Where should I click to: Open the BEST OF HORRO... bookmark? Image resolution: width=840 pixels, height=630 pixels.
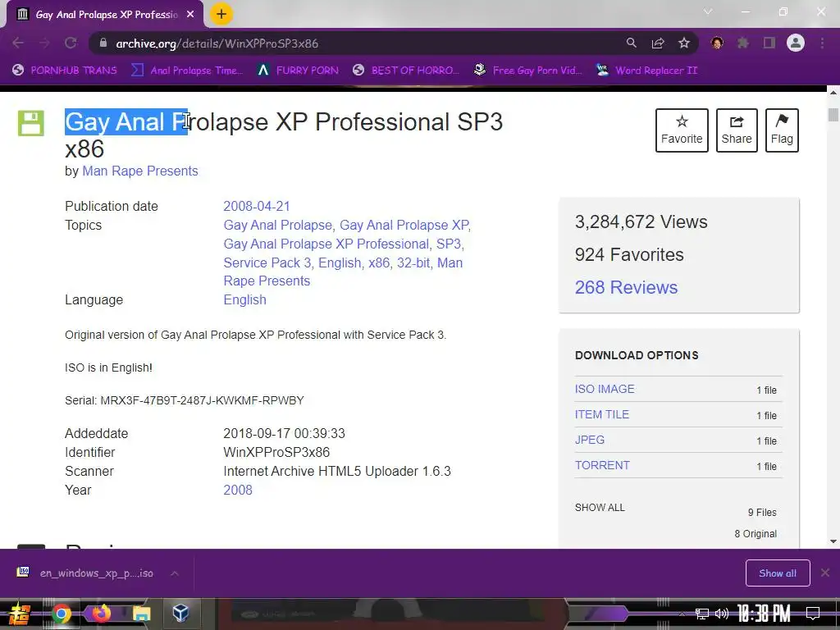406,71
